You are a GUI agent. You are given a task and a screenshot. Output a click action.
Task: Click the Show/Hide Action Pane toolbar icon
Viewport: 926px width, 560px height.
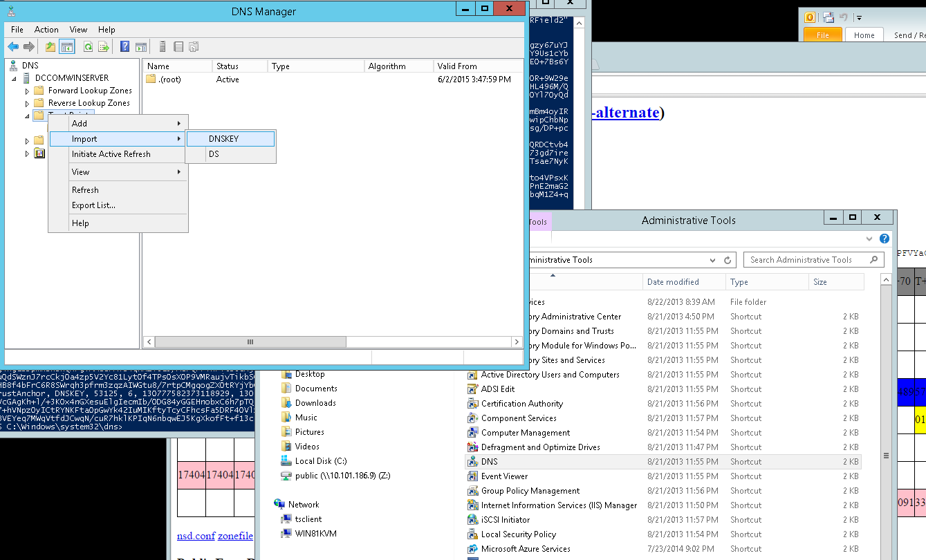(x=140, y=47)
